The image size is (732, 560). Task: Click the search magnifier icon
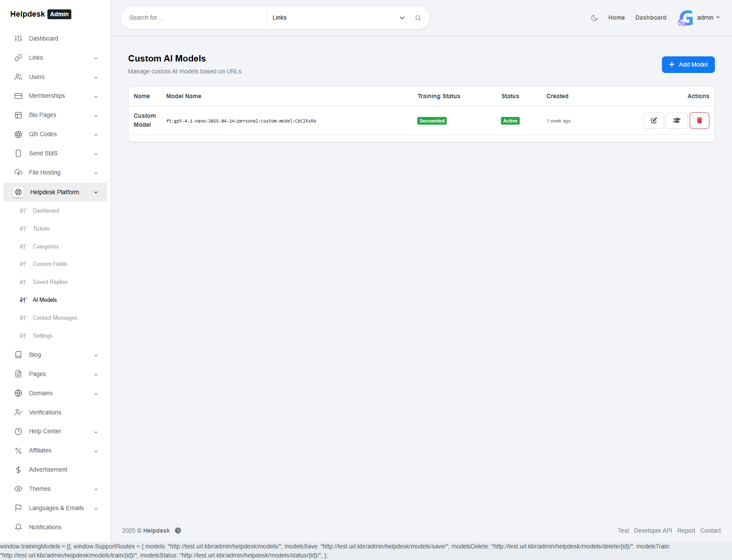[418, 18]
